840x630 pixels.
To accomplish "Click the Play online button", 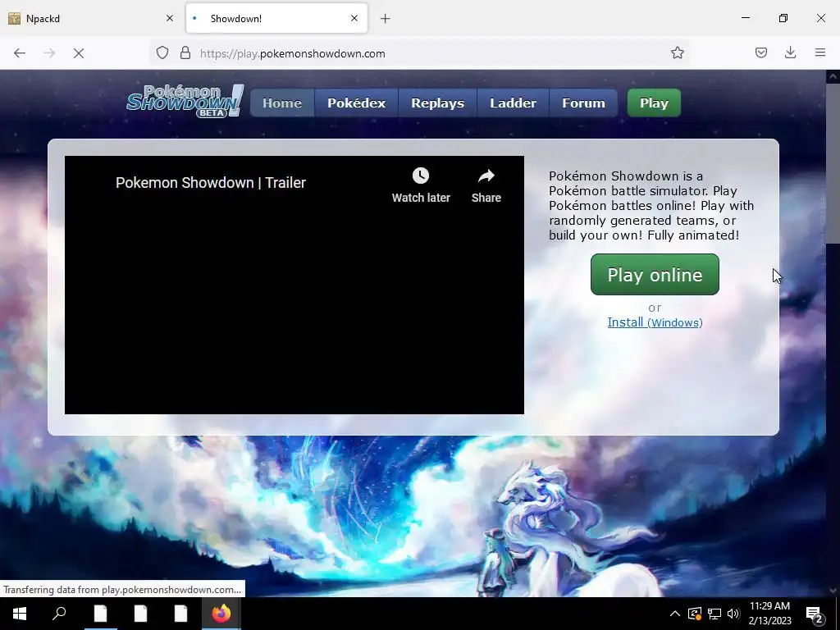I will (655, 274).
